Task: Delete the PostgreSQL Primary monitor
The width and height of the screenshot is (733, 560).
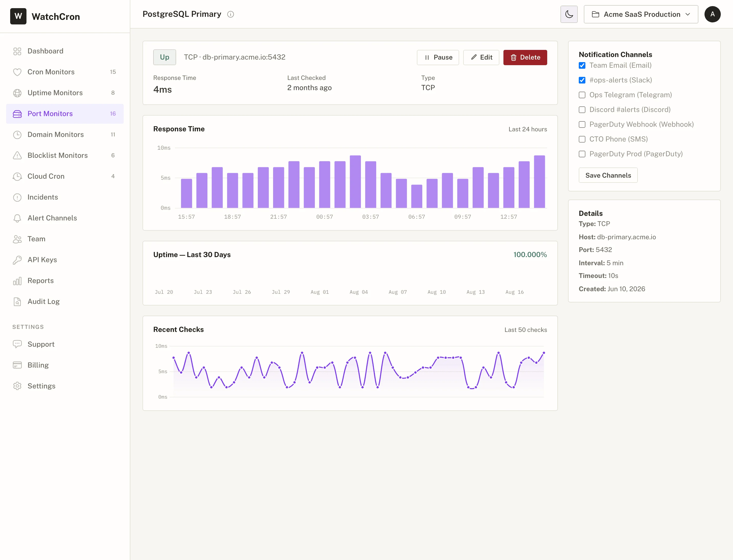Action: [525, 57]
